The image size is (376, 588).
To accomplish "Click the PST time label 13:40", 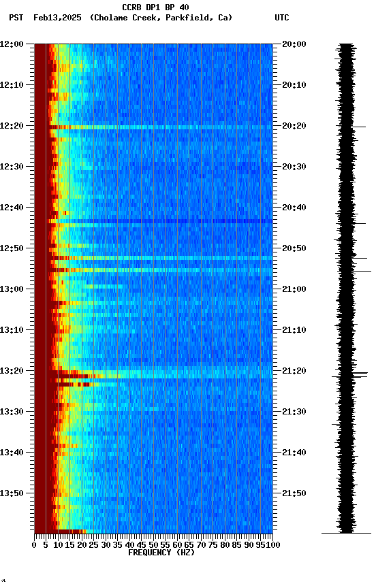I will [x=12, y=453].
